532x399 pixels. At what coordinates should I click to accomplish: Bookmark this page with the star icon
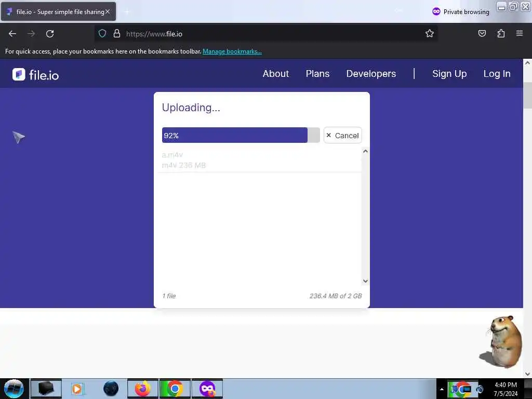(x=430, y=33)
